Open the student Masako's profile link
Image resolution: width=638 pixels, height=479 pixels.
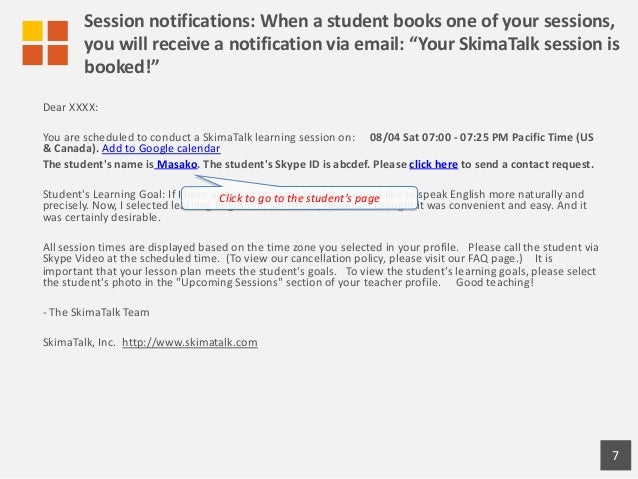(177, 164)
